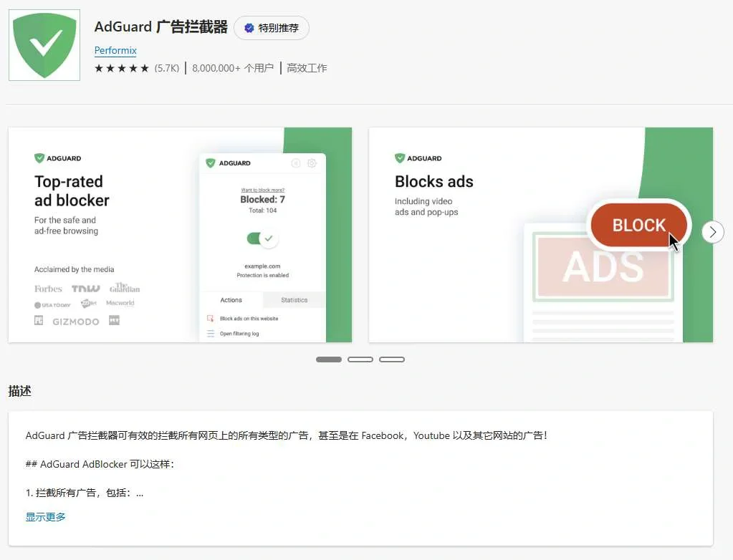
Task: Click the Forbes media logo
Action: point(48,289)
